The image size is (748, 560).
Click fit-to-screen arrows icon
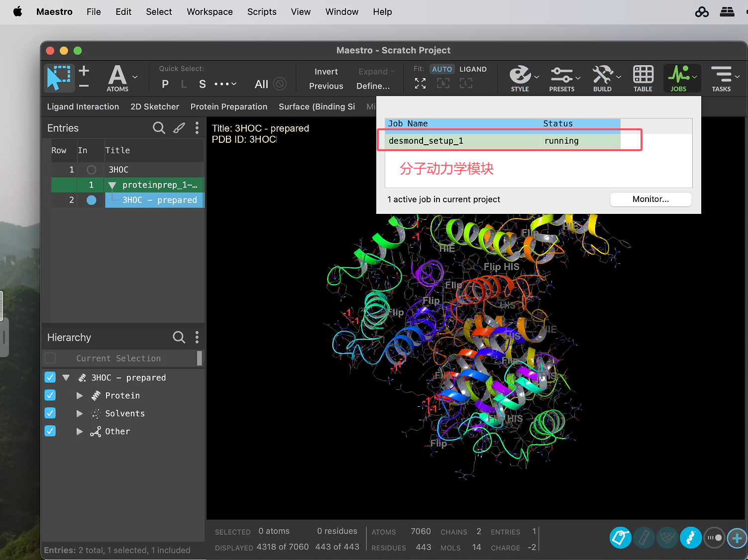(421, 84)
